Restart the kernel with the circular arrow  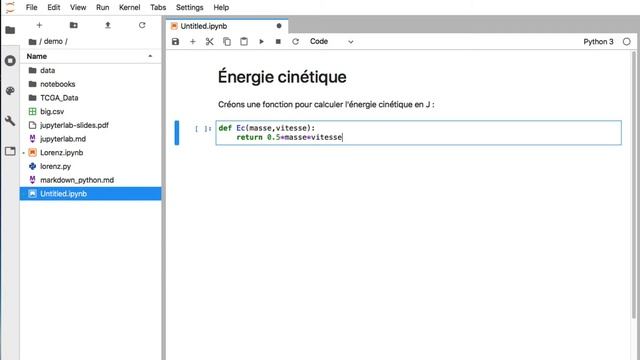296,42
